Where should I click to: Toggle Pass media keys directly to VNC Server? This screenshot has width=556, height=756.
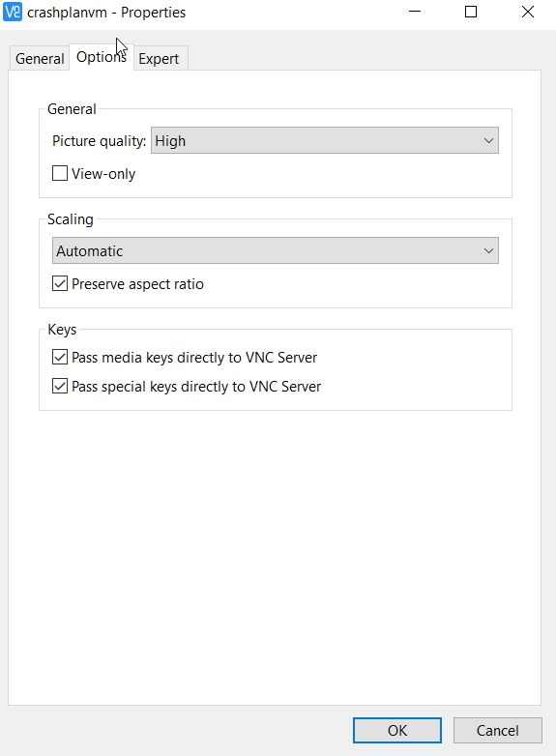pos(60,358)
